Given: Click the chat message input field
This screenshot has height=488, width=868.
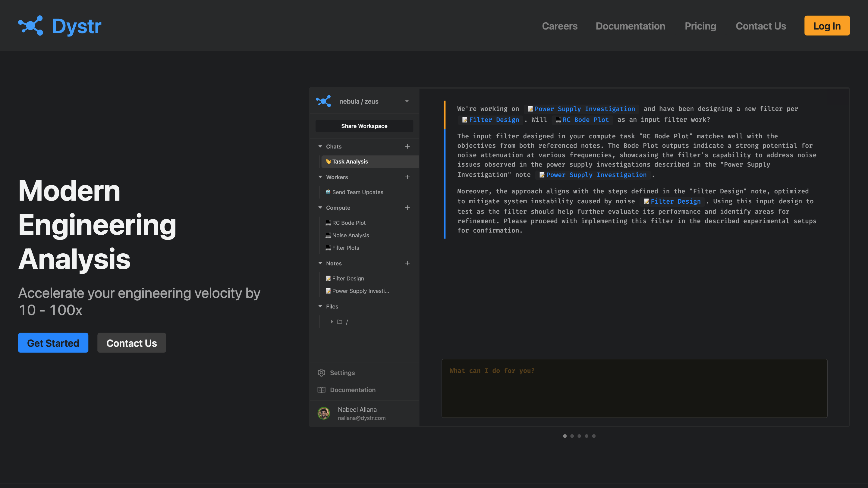Looking at the screenshot, I should tap(634, 388).
